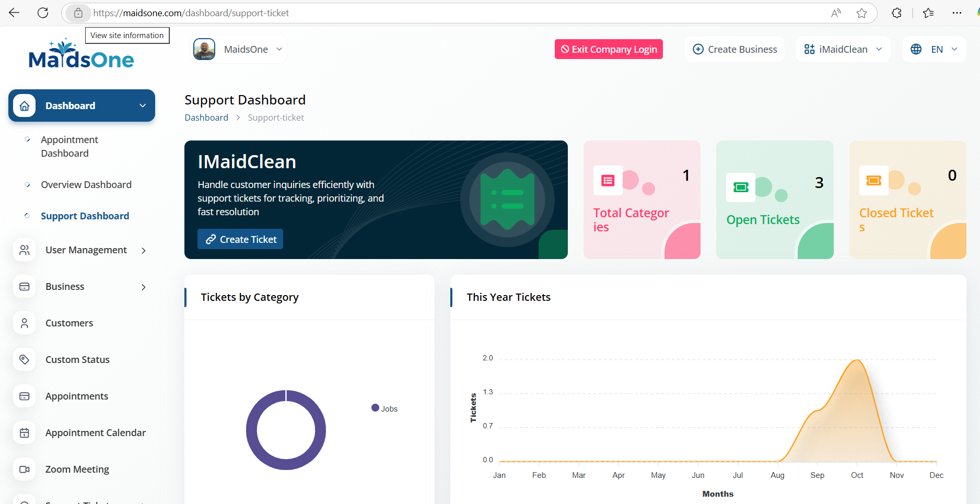Toggle the Jobs legend item in chart
980x504 pixels.
385,408
